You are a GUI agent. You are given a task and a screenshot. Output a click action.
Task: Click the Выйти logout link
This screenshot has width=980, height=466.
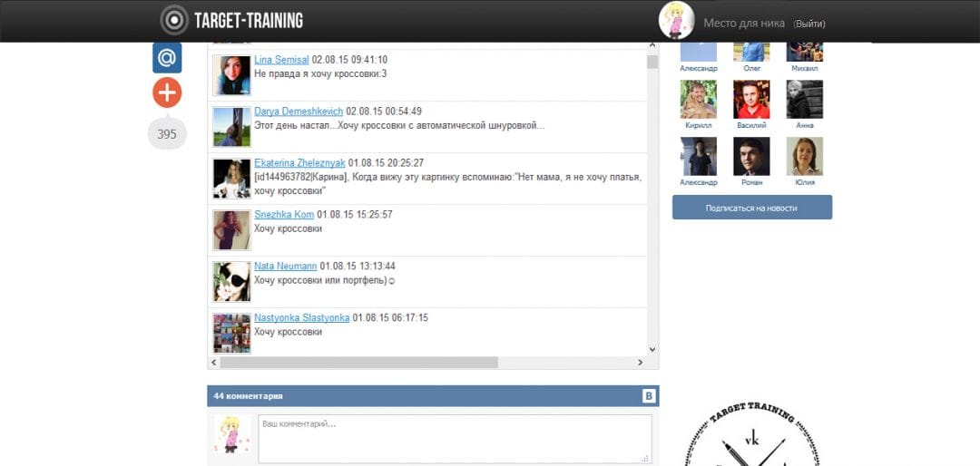click(809, 24)
